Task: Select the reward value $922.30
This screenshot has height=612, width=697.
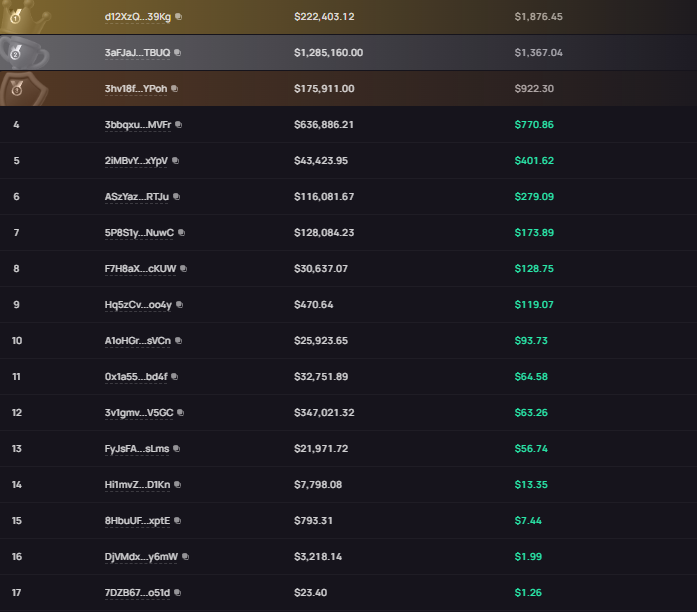Action: click(x=534, y=89)
